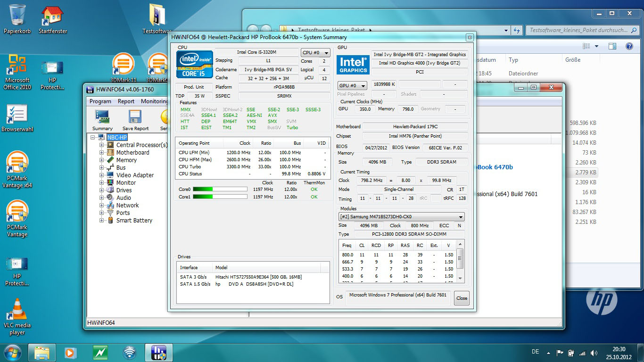Click the Intel Core i5 logo
This screenshot has height=362, width=644.
click(194, 64)
